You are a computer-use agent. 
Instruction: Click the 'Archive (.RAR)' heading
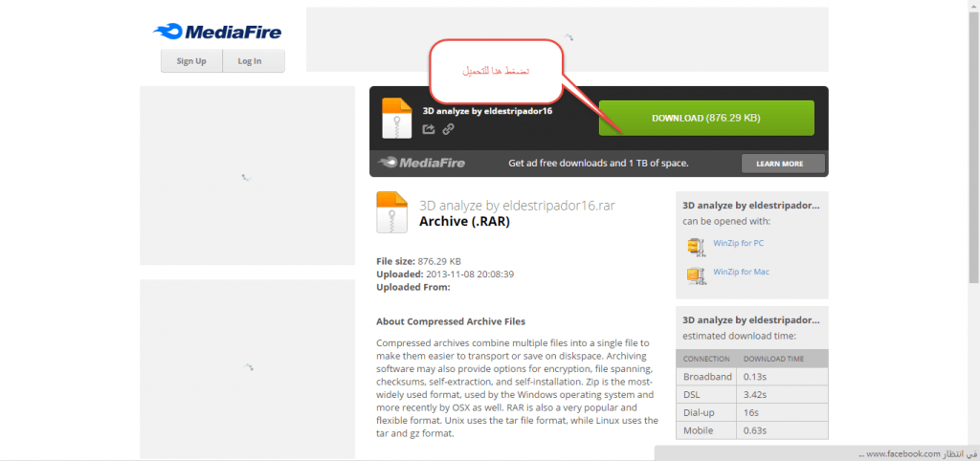coord(464,221)
